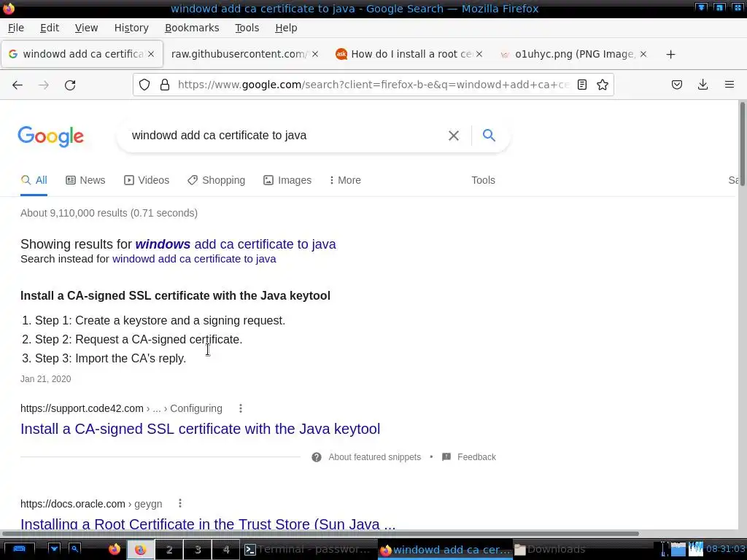
Task: Click 'windows add ca certificate to java' suggestion
Action: click(236, 244)
